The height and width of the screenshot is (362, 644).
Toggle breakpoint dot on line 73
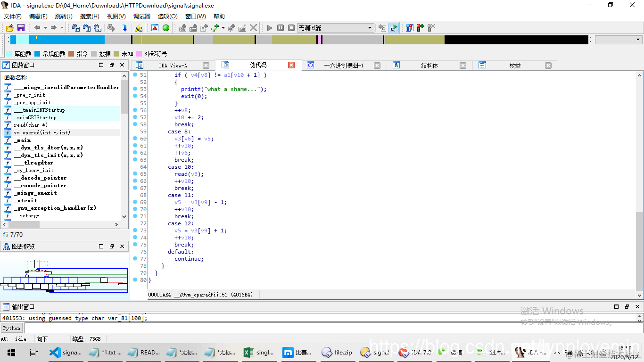pos(135,230)
